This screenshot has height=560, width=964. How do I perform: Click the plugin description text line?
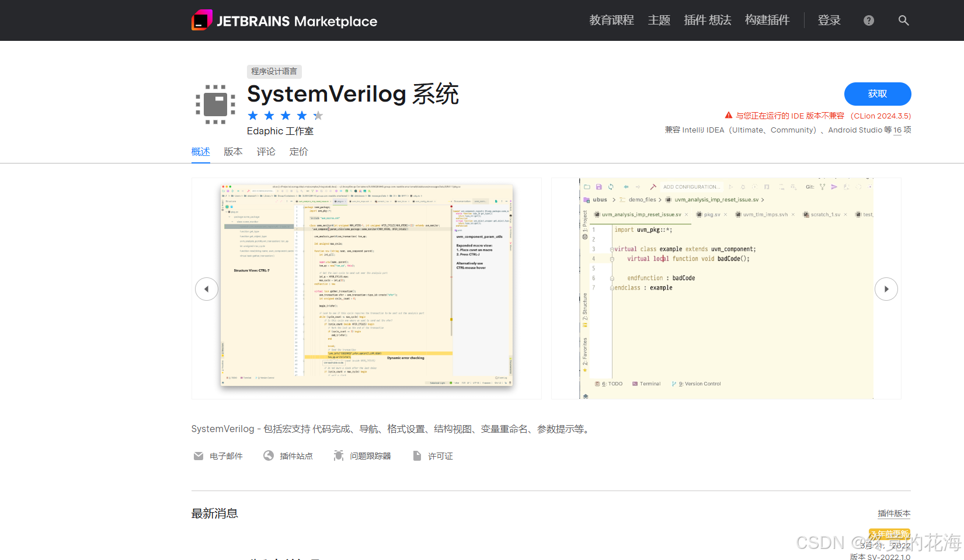pyautogui.click(x=392, y=429)
